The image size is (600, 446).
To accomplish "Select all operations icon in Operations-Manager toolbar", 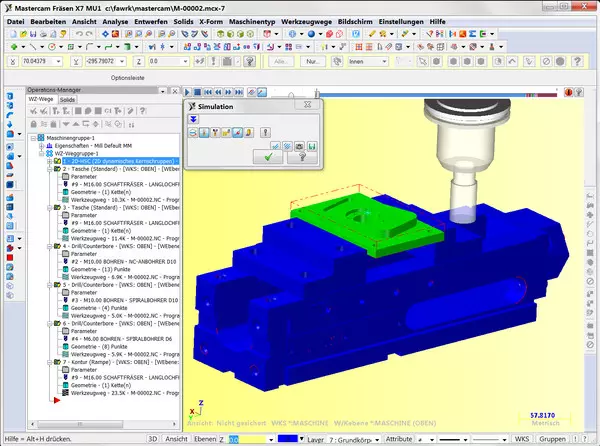I will pos(33,111).
